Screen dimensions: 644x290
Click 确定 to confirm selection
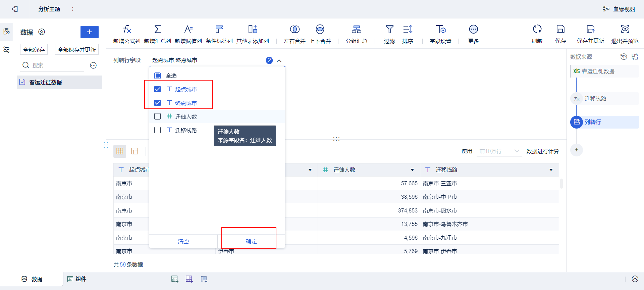click(252, 241)
